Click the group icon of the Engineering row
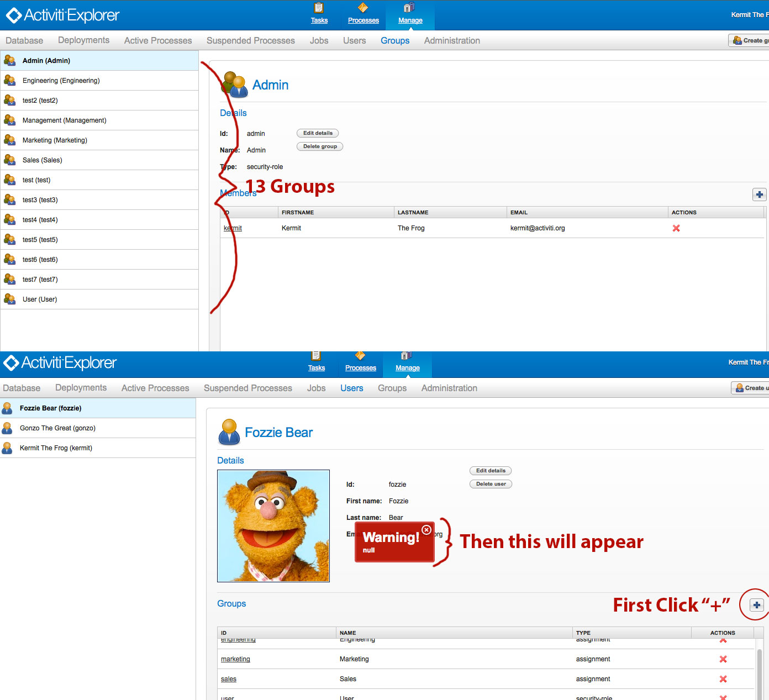The image size is (769, 700). tap(9, 81)
